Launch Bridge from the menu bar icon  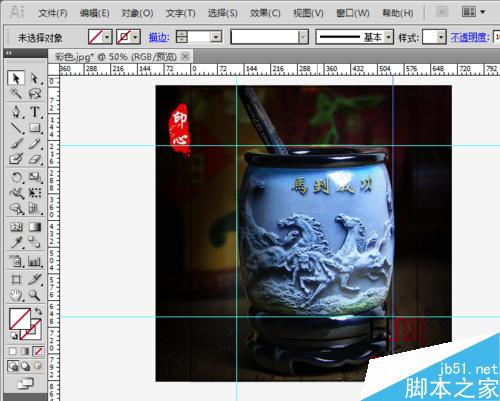coord(442,12)
